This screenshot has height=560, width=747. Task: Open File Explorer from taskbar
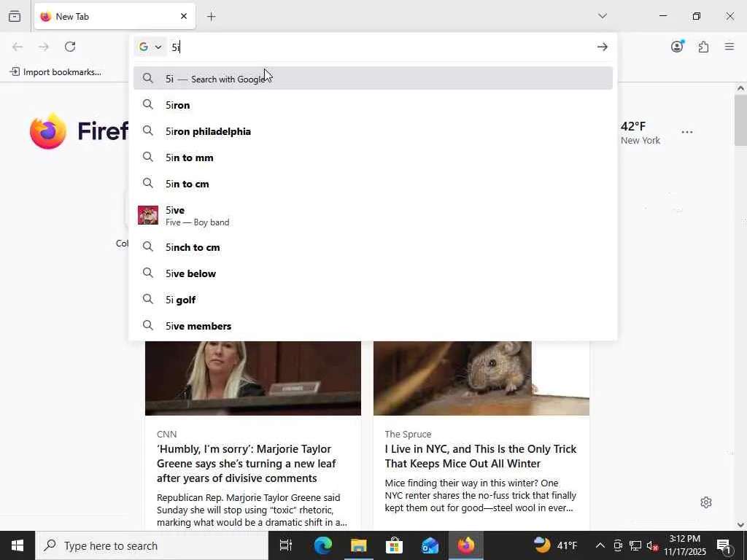coord(358,545)
